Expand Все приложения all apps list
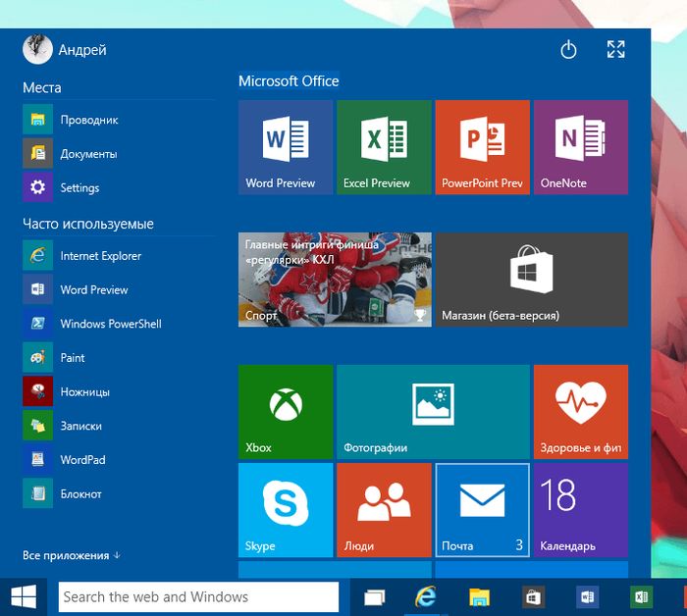Image resolution: width=687 pixels, height=616 pixels. 72,555
